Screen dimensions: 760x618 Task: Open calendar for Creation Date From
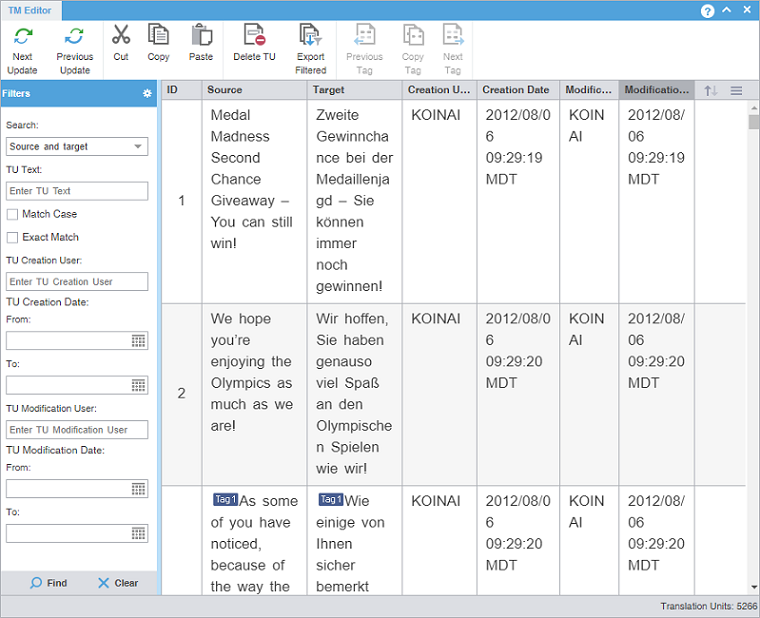pyautogui.click(x=138, y=341)
